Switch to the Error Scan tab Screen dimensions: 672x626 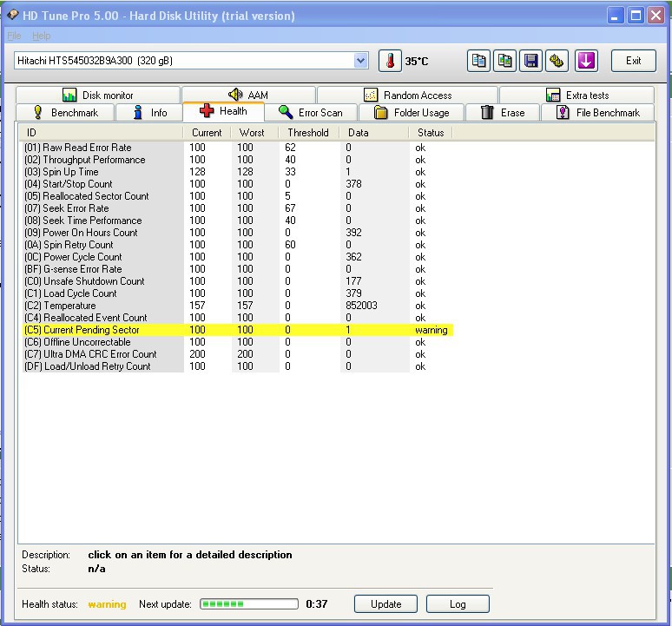(311, 112)
